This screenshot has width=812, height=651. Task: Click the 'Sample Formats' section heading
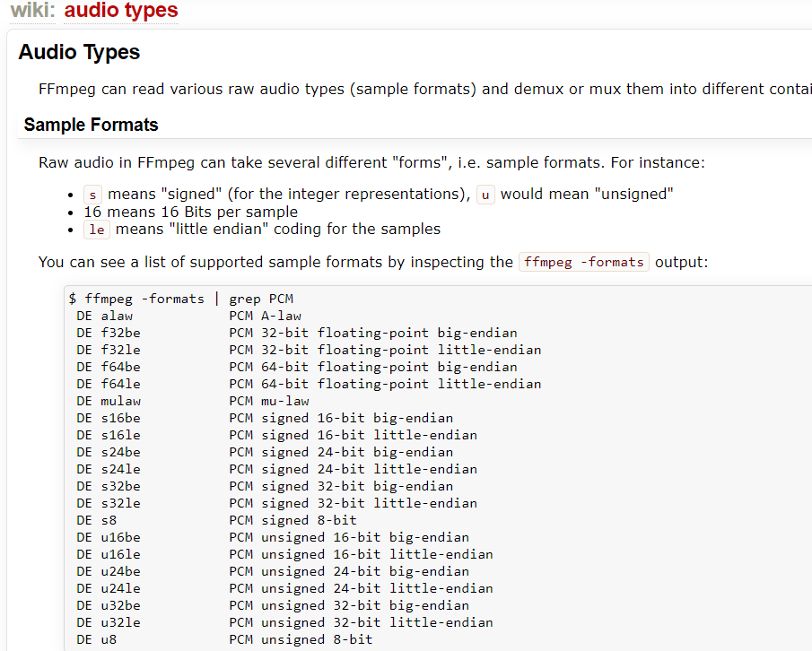point(92,125)
